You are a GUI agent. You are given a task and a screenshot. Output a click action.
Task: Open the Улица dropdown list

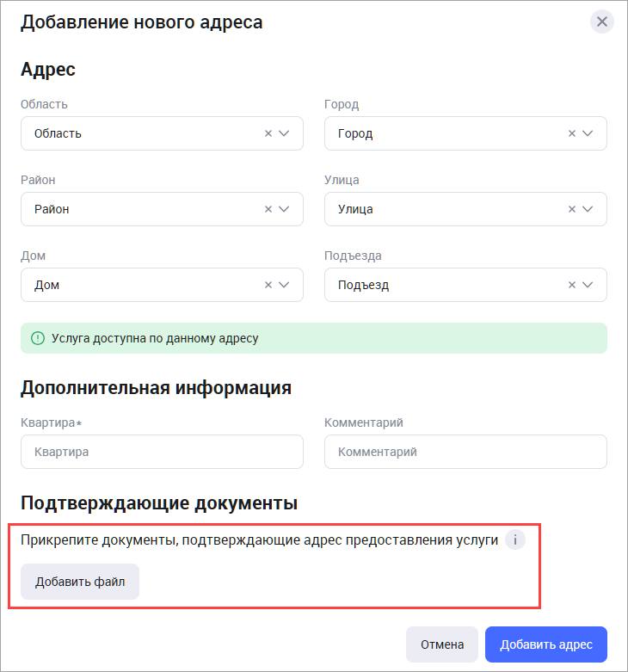coord(588,209)
